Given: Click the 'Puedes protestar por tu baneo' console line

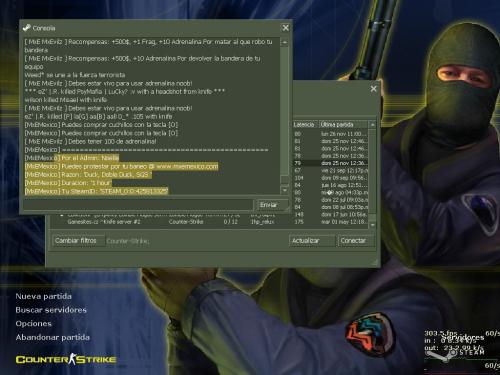Looking at the screenshot, I should (x=121, y=166).
